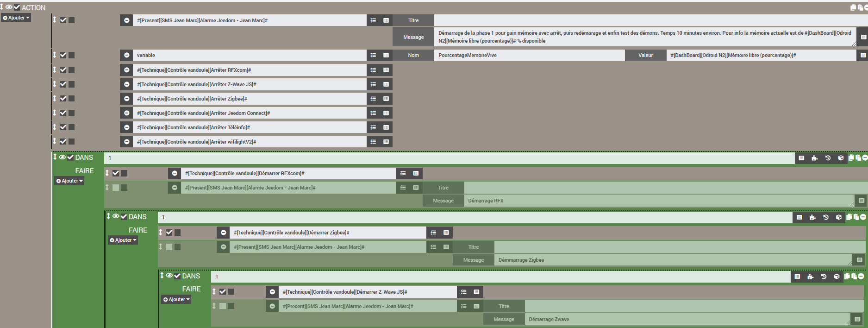Image resolution: width=868 pixels, height=328 pixels.
Task: Edit the message field Démarrage RFX
Action: 660,201
